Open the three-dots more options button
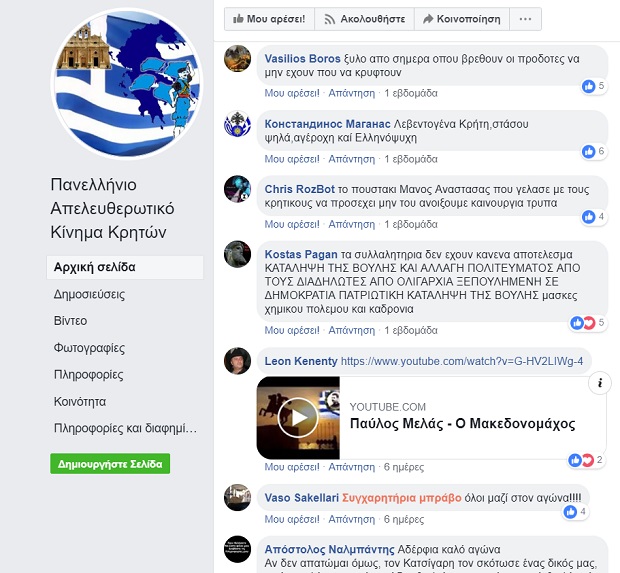This screenshot has width=620, height=573. pyautogui.click(x=525, y=19)
